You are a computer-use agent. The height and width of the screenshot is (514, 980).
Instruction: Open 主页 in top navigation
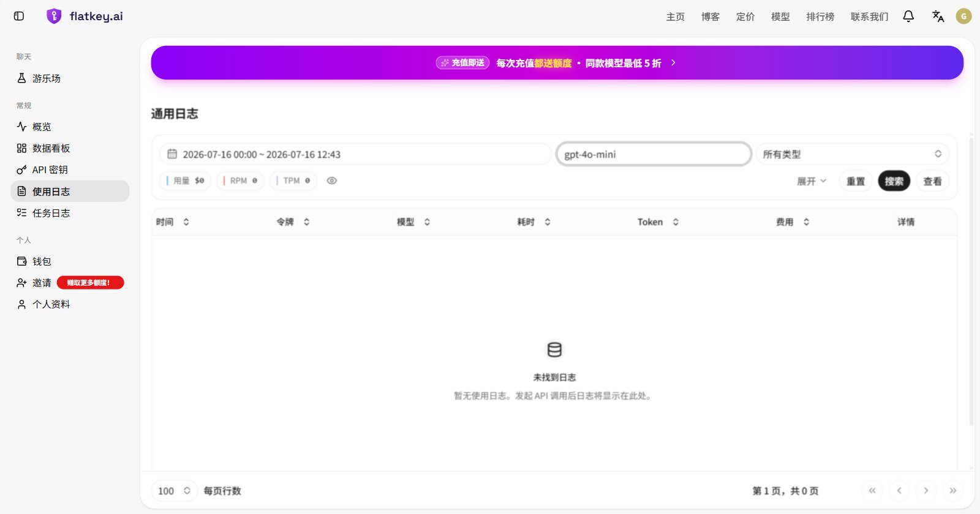click(676, 17)
